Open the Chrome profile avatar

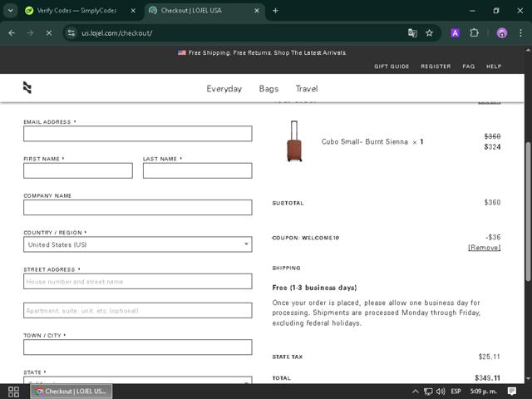pos(502,33)
